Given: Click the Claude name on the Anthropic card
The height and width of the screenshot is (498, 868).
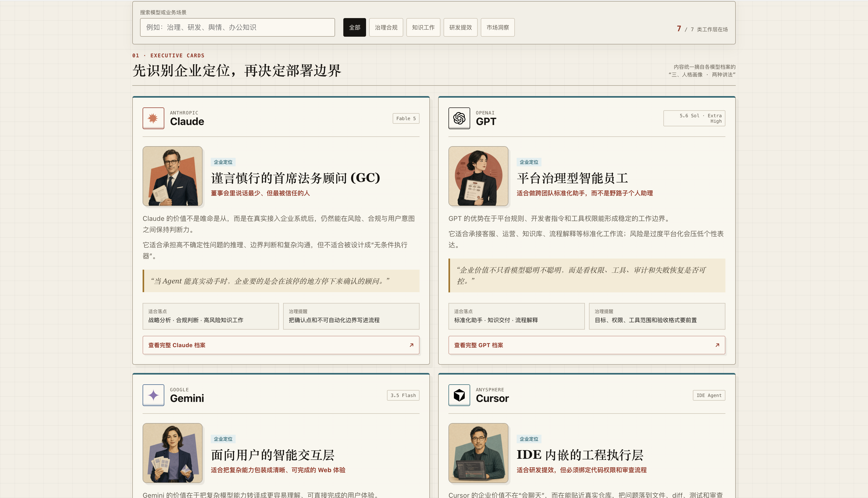Looking at the screenshot, I should click(187, 121).
